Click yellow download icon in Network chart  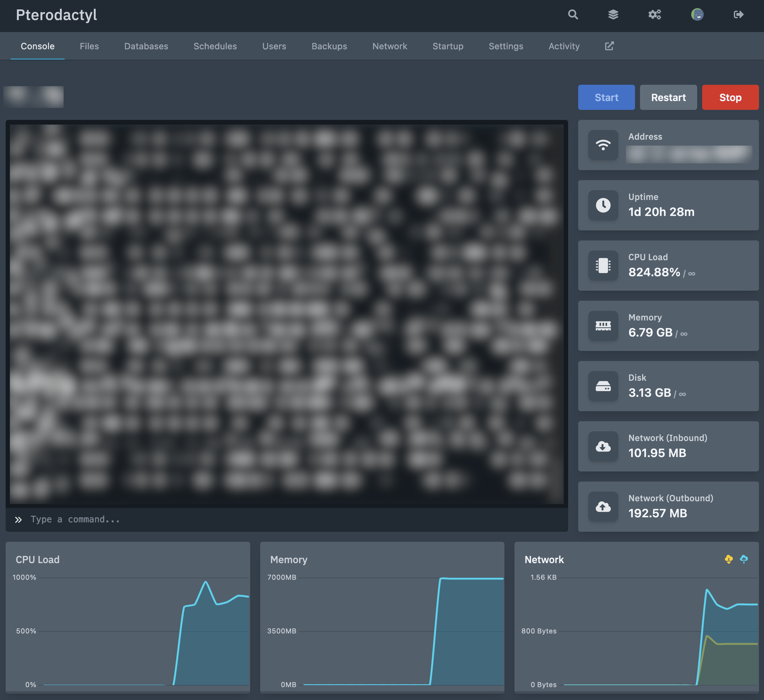[x=729, y=559]
